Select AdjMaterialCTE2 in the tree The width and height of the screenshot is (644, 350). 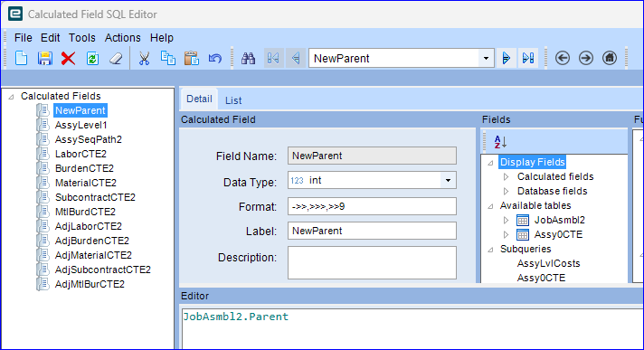point(93,255)
